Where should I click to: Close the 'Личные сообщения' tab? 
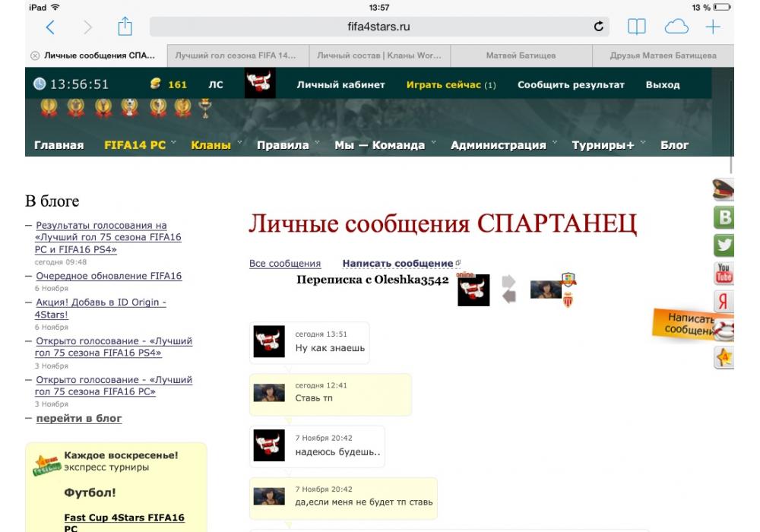[35, 55]
